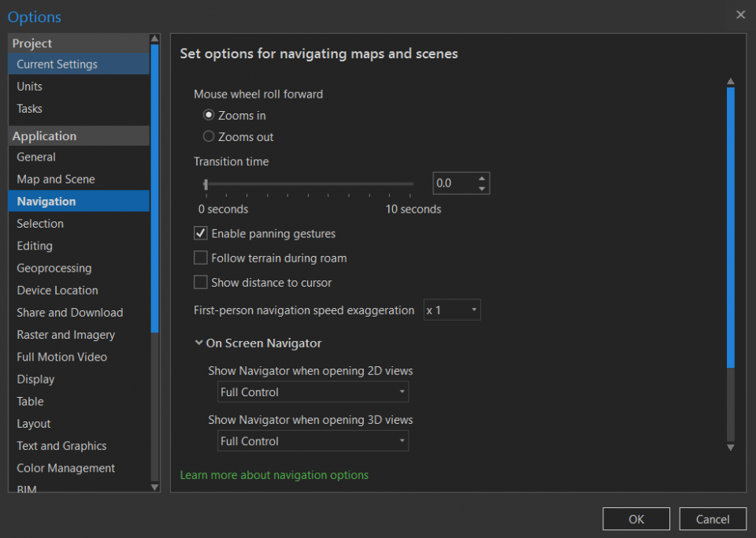
Task: Open the Map and Scene options page
Action: point(56,180)
